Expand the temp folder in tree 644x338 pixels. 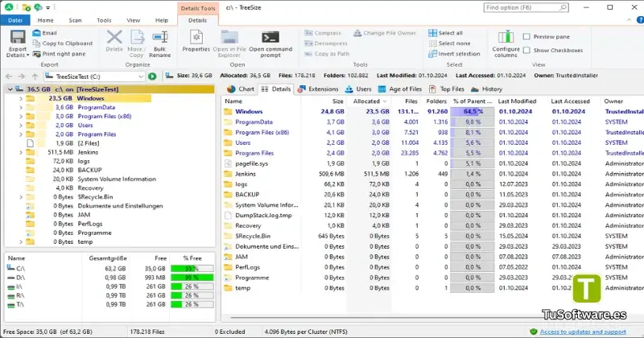click(x=21, y=242)
